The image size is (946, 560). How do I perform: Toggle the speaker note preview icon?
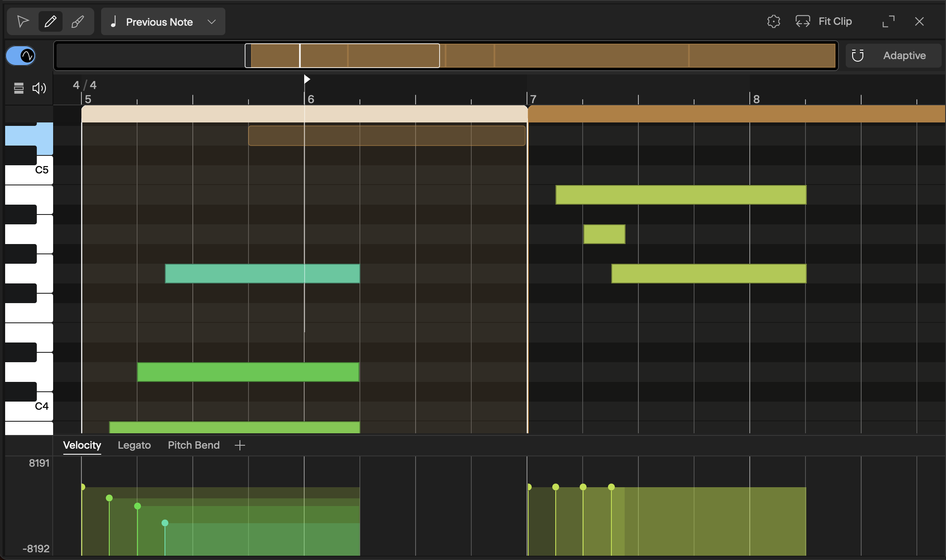39,88
